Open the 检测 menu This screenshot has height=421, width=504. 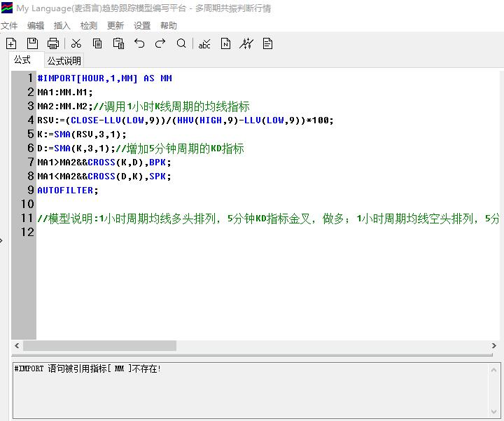pyautogui.click(x=89, y=26)
